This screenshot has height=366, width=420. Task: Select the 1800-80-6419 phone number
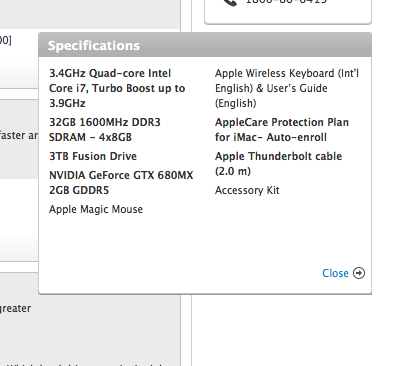pos(286,2)
